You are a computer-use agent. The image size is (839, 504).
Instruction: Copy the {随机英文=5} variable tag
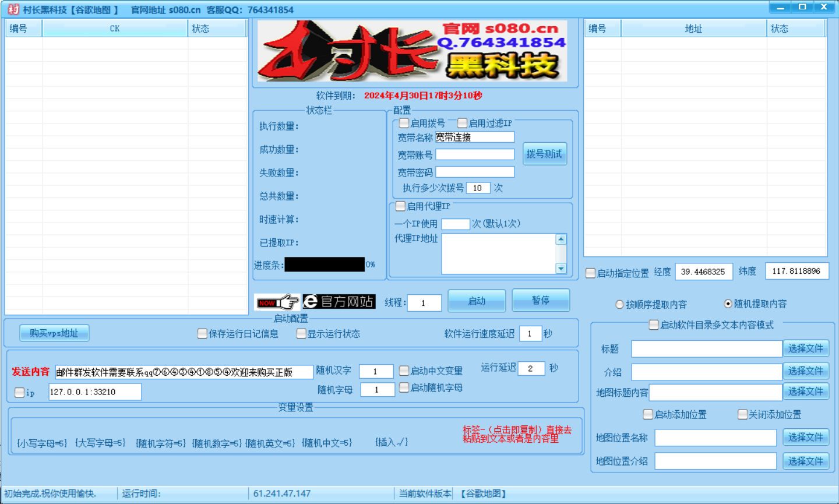point(270,443)
